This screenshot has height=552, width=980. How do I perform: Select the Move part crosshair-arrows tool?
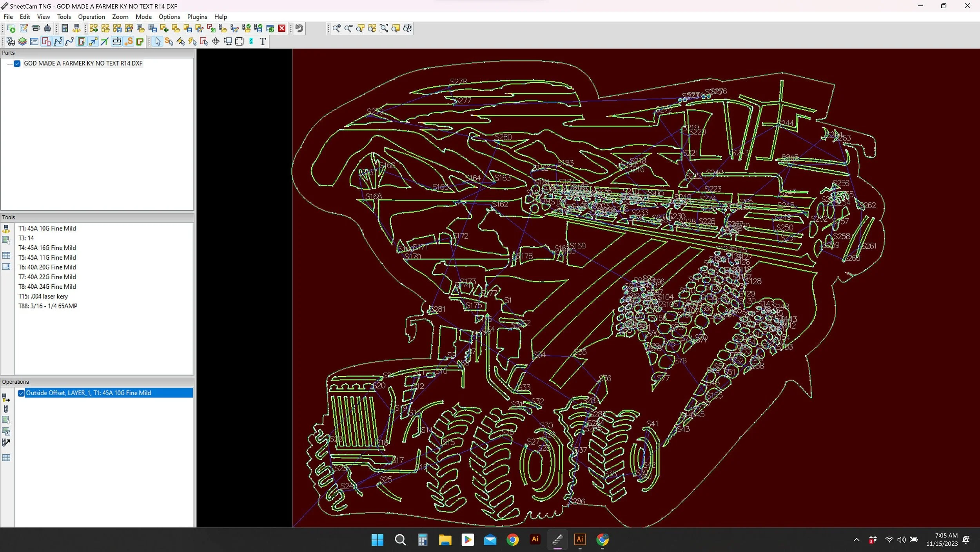pos(216,42)
